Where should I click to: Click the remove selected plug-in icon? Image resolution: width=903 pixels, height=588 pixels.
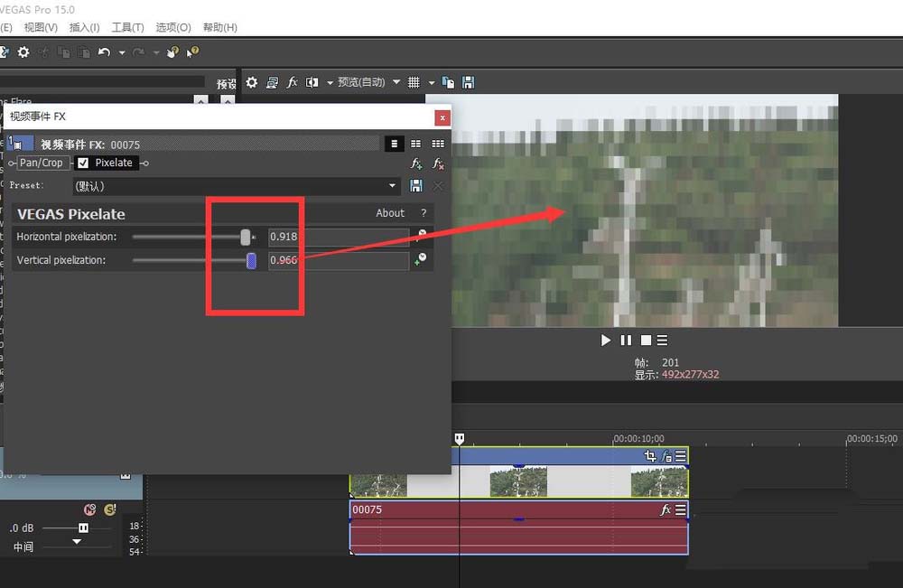click(x=438, y=163)
